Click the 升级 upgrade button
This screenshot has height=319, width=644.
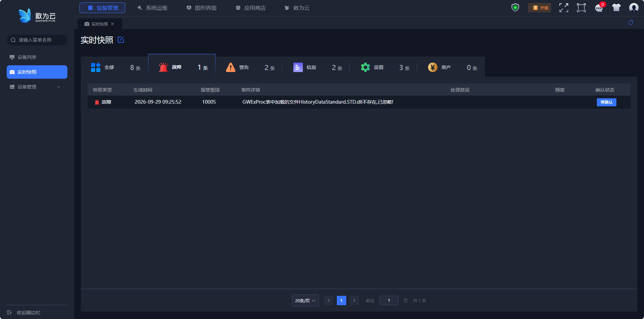click(x=540, y=8)
